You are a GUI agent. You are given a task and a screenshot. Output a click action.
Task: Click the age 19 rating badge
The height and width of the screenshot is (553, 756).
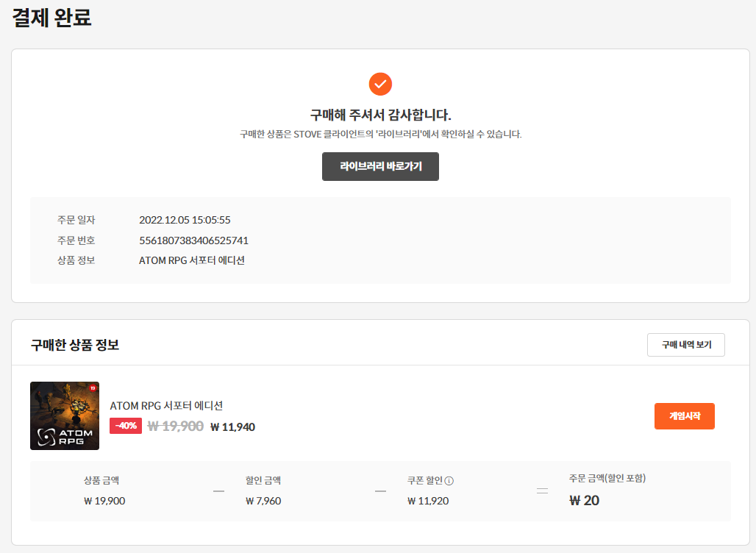[x=93, y=388]
